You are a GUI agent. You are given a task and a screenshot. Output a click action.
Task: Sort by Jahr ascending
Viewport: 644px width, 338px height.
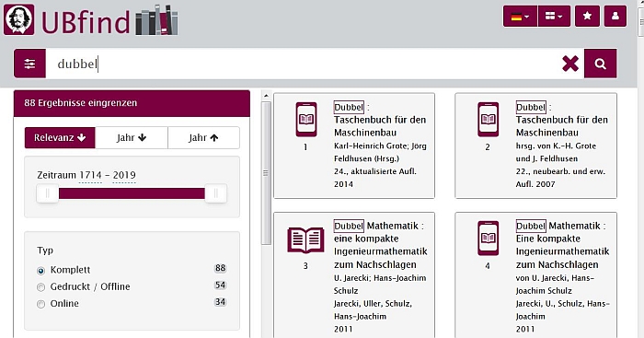click(203, 138)
